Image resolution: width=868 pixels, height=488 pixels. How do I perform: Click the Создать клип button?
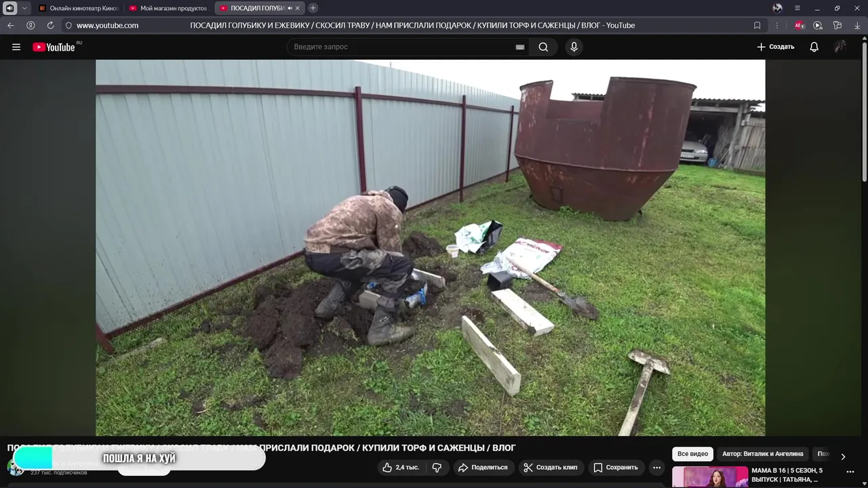(550, 468)
